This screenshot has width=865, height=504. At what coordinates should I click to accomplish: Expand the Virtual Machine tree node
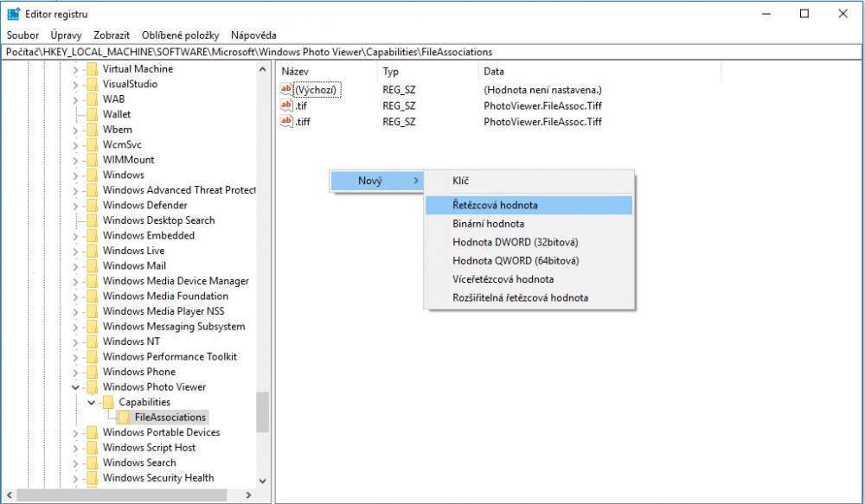tap(75, 69)
